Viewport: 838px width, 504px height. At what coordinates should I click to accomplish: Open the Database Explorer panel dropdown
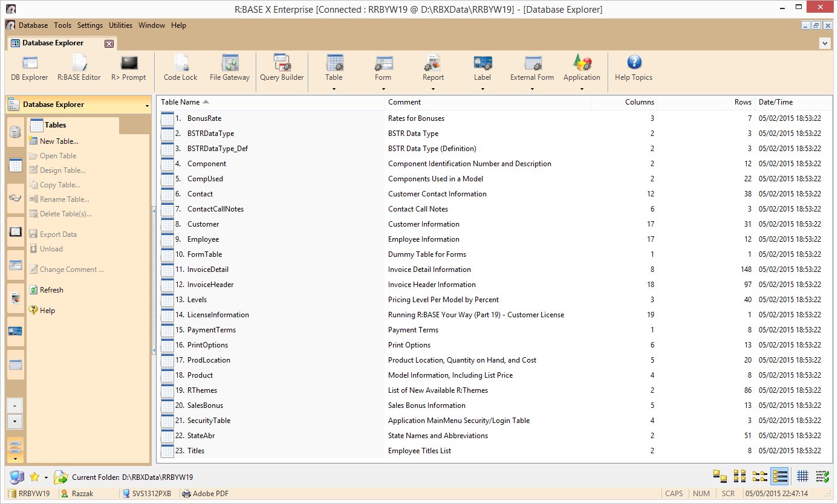point(147,106)
